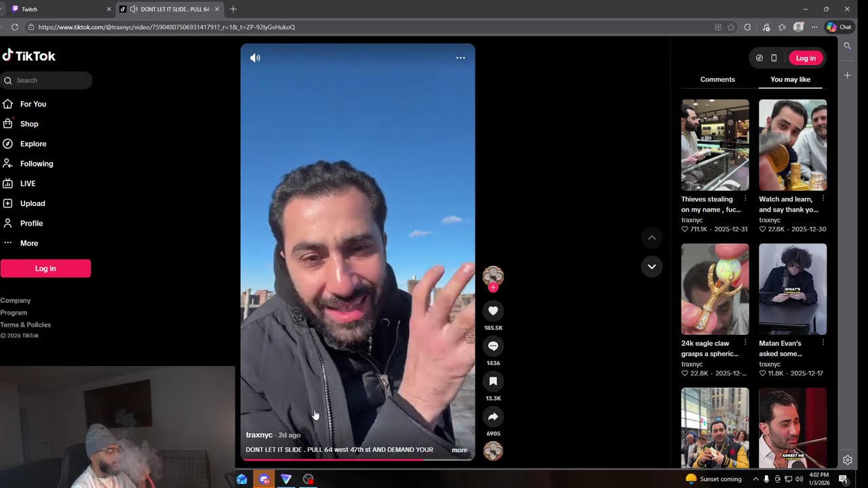Open options for 'Watch and learn' video
Viewport: 868px width, 488px height.
[823, 199]
